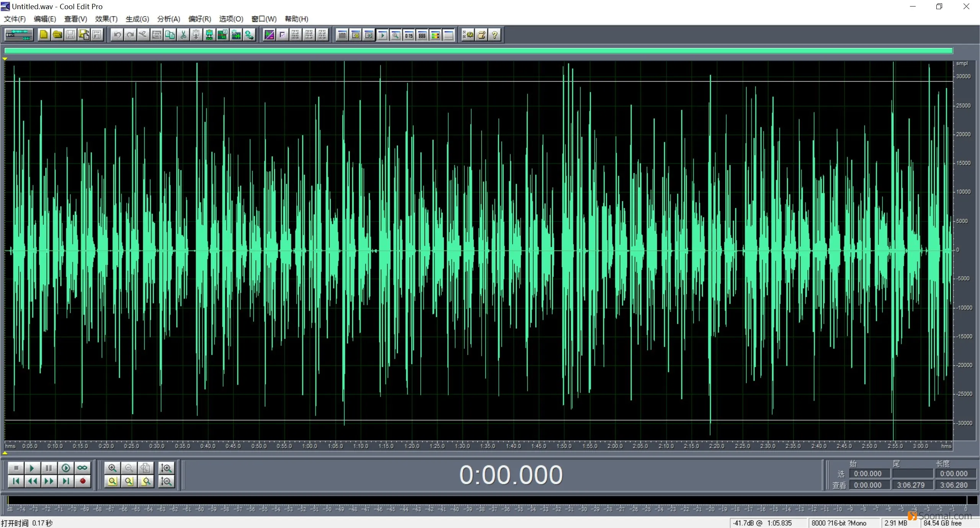The width and height of the screenshot is (980, 528).
Task: Open the 生成(G) menu
Action: (137, 19)
